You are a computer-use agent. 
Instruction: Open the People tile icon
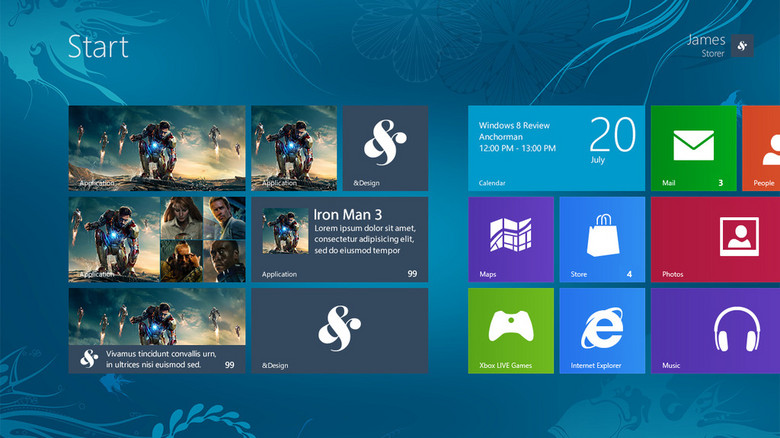pos(772,150)
